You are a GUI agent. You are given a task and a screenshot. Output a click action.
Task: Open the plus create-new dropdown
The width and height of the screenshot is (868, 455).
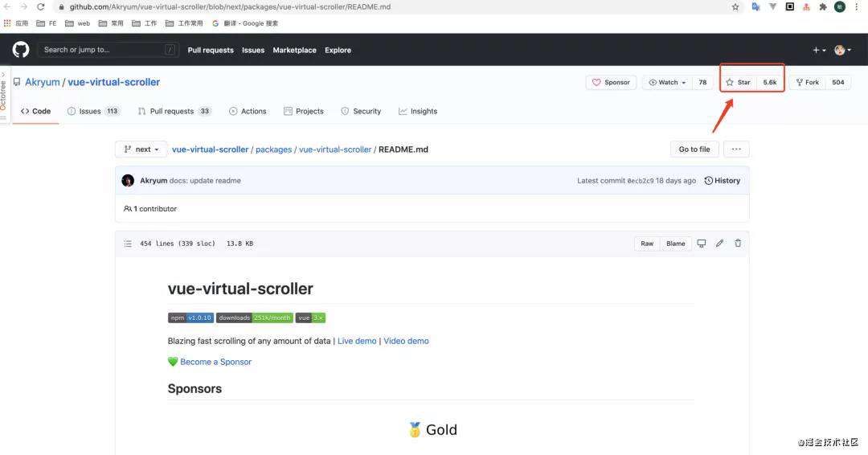point(819,50)
